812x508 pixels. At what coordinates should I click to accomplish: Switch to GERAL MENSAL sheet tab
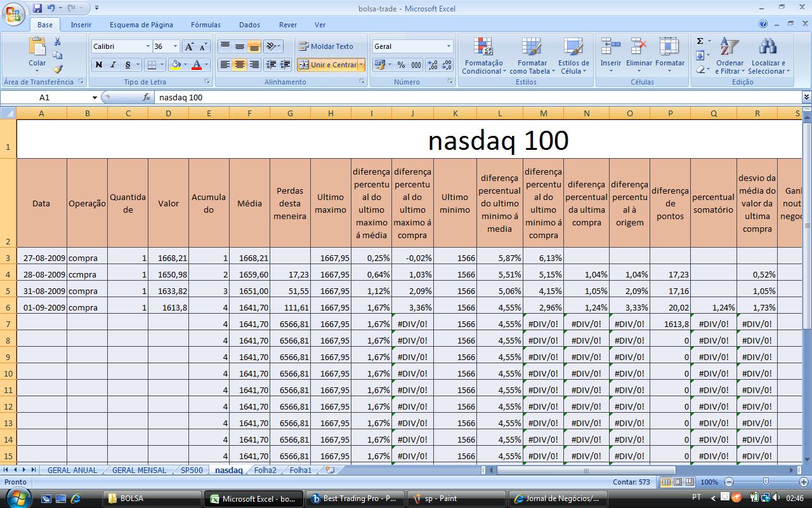click(x=139, y=470)
